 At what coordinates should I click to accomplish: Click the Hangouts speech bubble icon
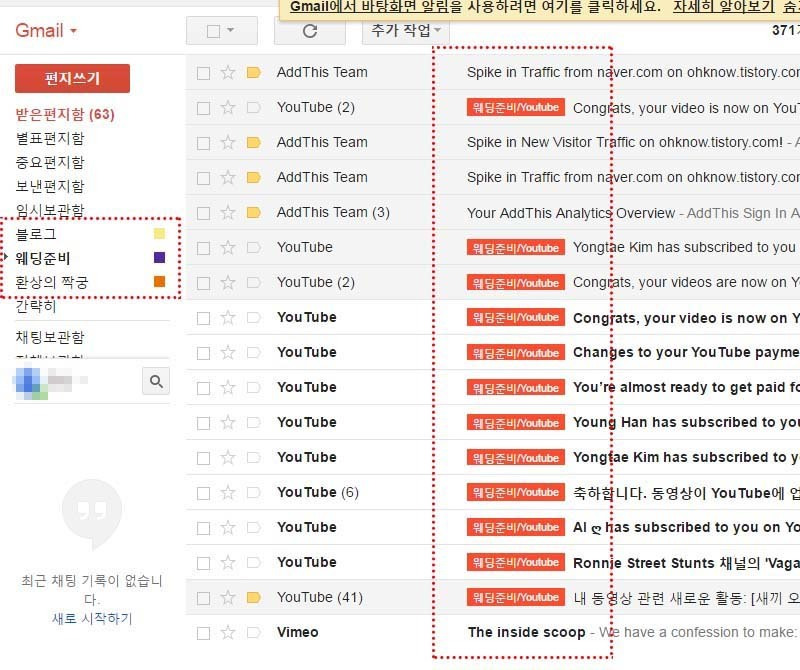click(92, 513)
